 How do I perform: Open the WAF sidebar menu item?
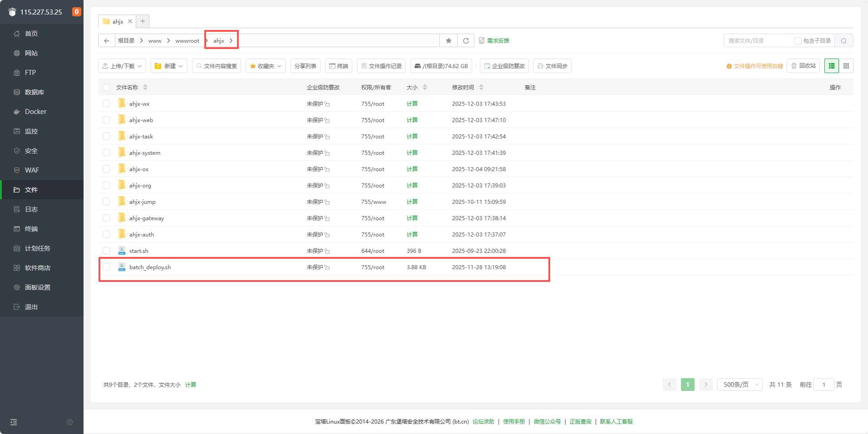coord(32,170)
